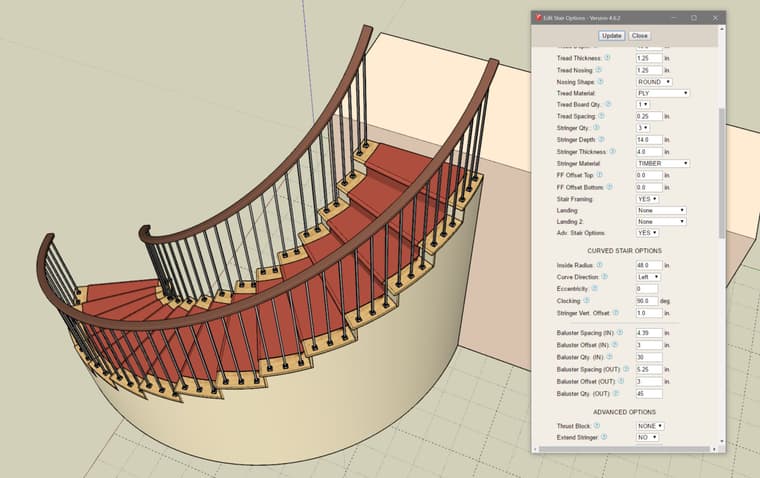Open the Landing 2 dropdown
The width and height of the screenshot is (760, 478).
[661, 222]
